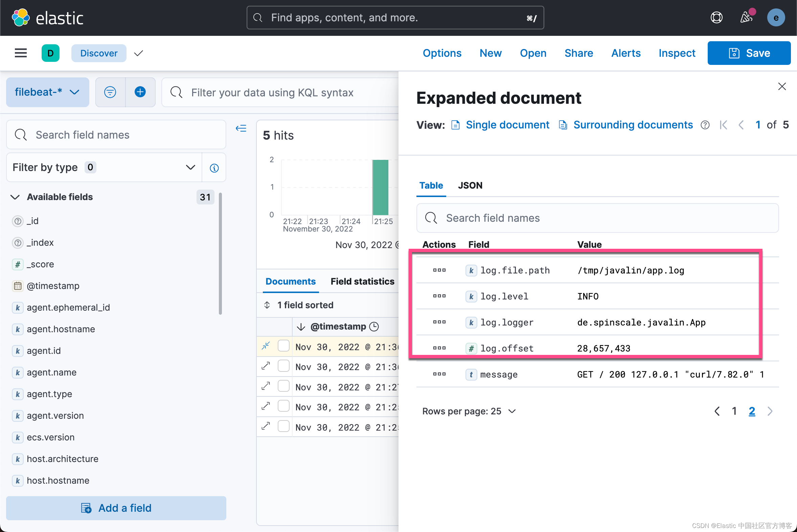The height and width of the screenshot is (532, 797).
Task: Open the filebeat-* data view dropdown
Action: [48, 92]
